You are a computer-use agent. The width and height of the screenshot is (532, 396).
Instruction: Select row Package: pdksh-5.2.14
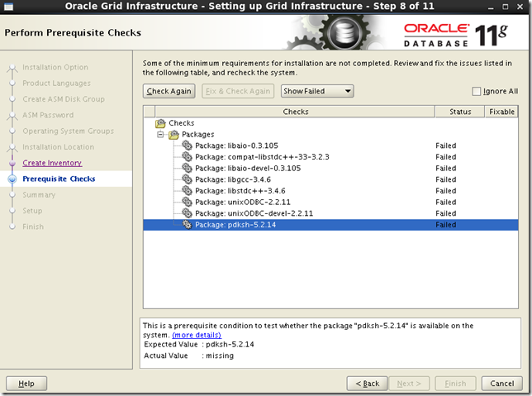click(330, 225)
